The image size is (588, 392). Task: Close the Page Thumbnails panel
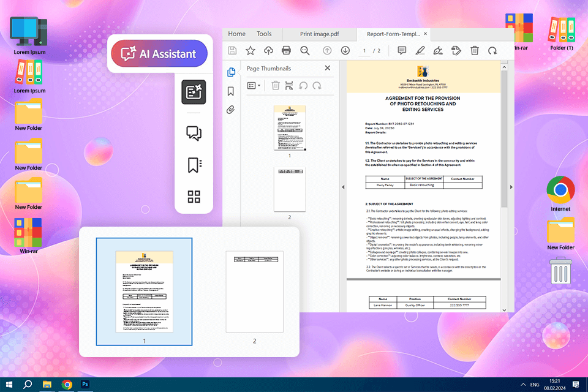pos(327,68)
